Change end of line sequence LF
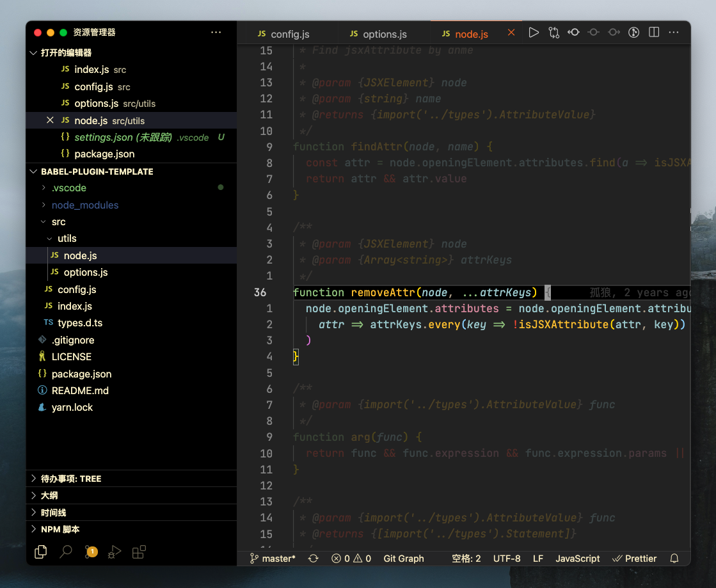Image resolution: width=716 pixels, height=588 pixels. pyautogui.click(x=538, y=559)
